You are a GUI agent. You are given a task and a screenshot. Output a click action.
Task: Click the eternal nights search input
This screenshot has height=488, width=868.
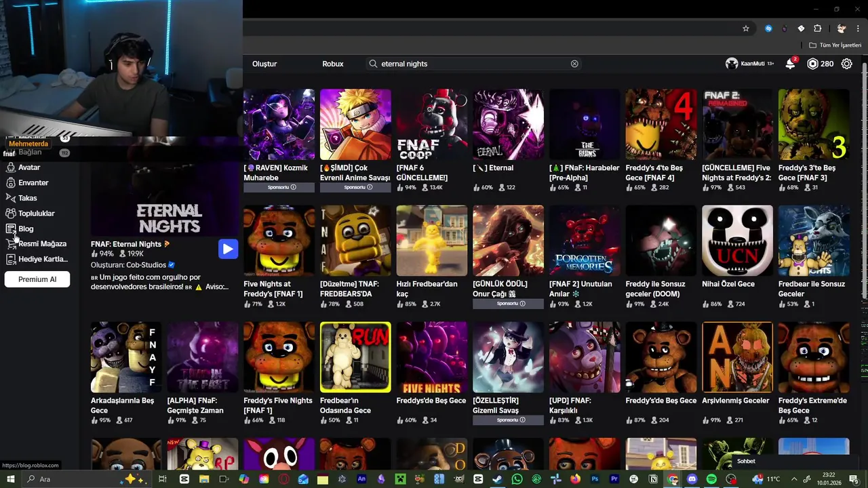point(473,64)
